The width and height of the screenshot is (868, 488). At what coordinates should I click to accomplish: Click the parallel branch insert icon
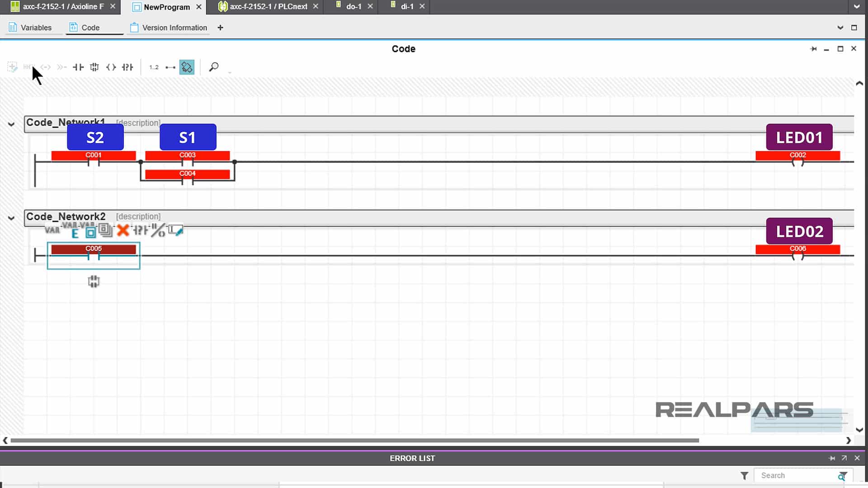[x=94, y=67]
